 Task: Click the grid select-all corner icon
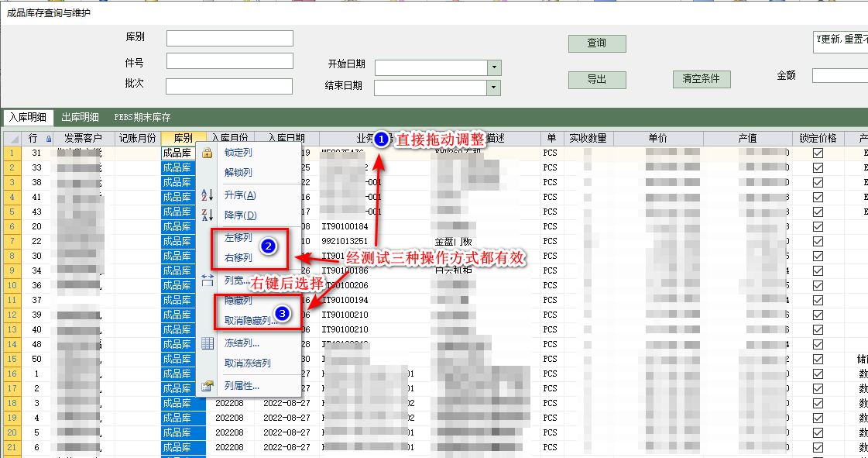pyautogui.click(x=12, y=139)
